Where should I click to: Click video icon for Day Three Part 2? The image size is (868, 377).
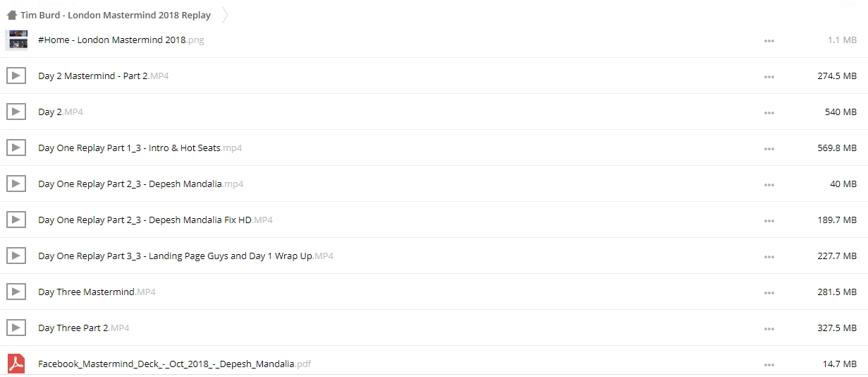16,328
